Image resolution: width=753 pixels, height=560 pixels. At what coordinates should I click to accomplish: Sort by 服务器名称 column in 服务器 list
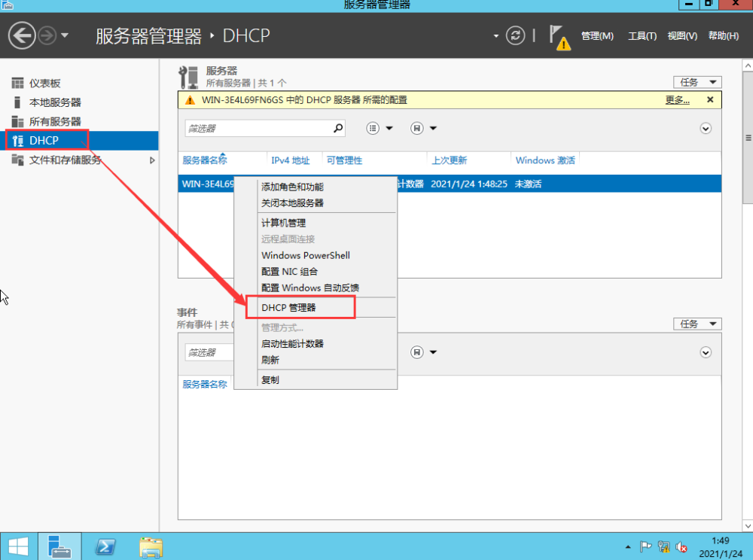click(205, 160)
